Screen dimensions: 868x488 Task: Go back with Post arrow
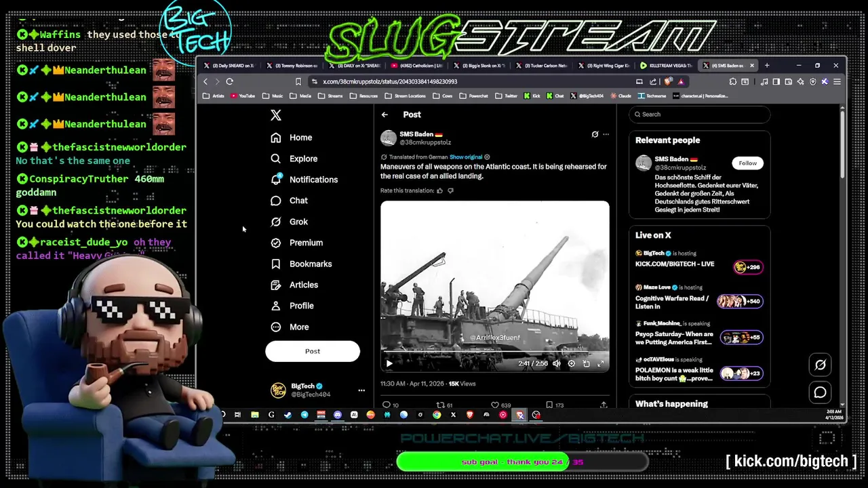384,115
